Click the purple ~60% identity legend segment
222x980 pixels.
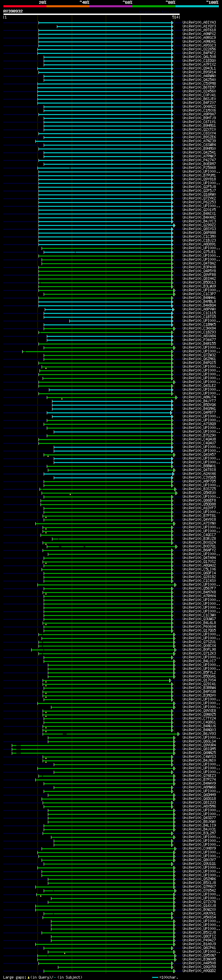(111, 7)
